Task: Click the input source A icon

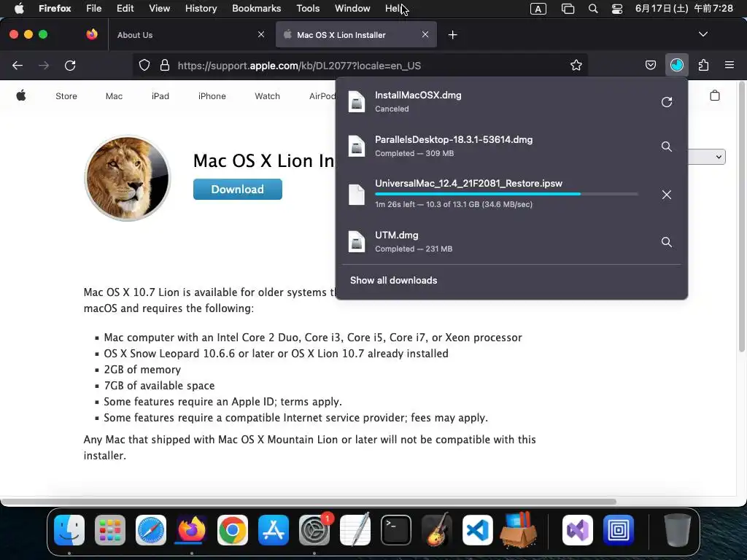Action: 538,9
